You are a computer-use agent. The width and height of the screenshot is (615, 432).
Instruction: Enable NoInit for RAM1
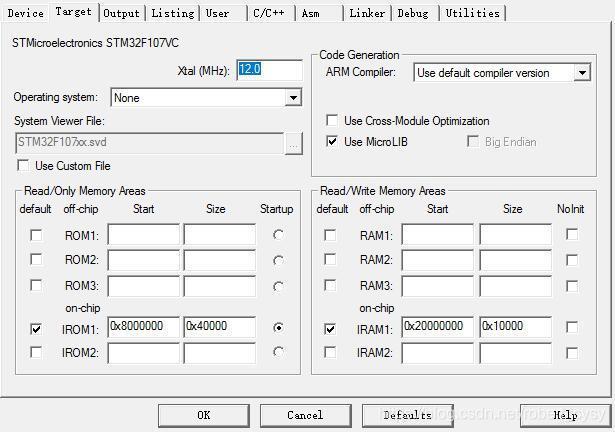pyautogui.click(x=572, y=234)
